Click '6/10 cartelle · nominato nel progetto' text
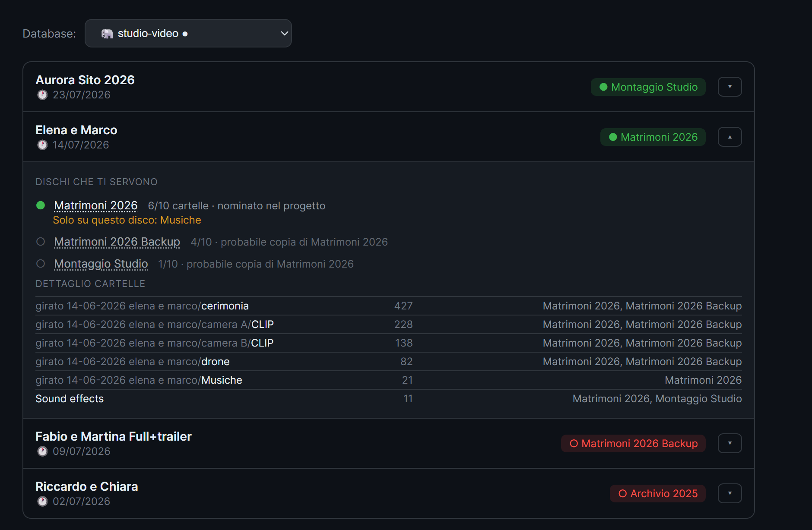Viewport: 812px width, 530px height. 237,206
